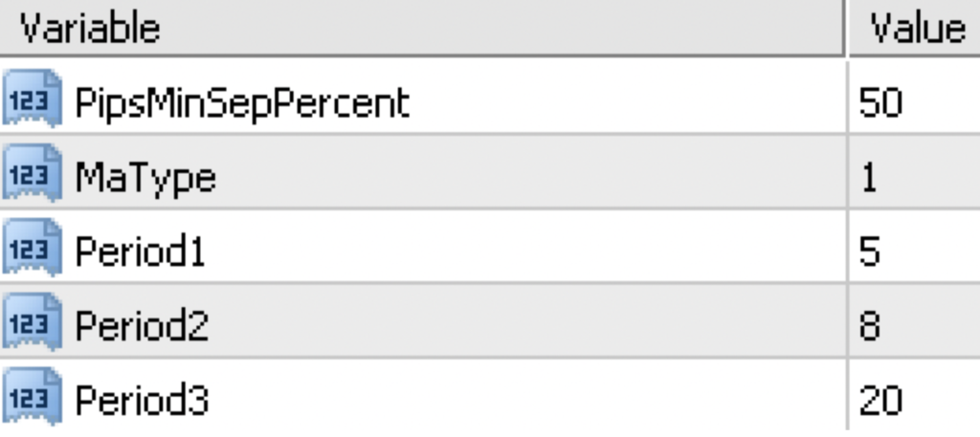Select the Period3 variable name
980x437 pixels.
click(x=142, y=400)
